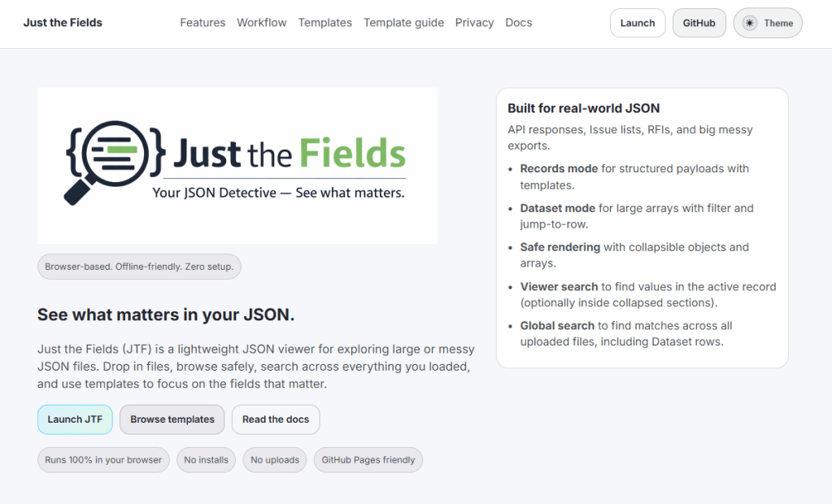Open the Privacy nav link
This screenshot has height=504, width=832.
pos(474,23)
